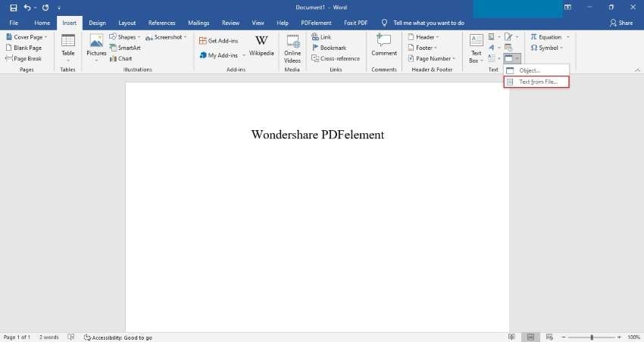Choose Object... from the dropdown menu

tap(536, 70)
